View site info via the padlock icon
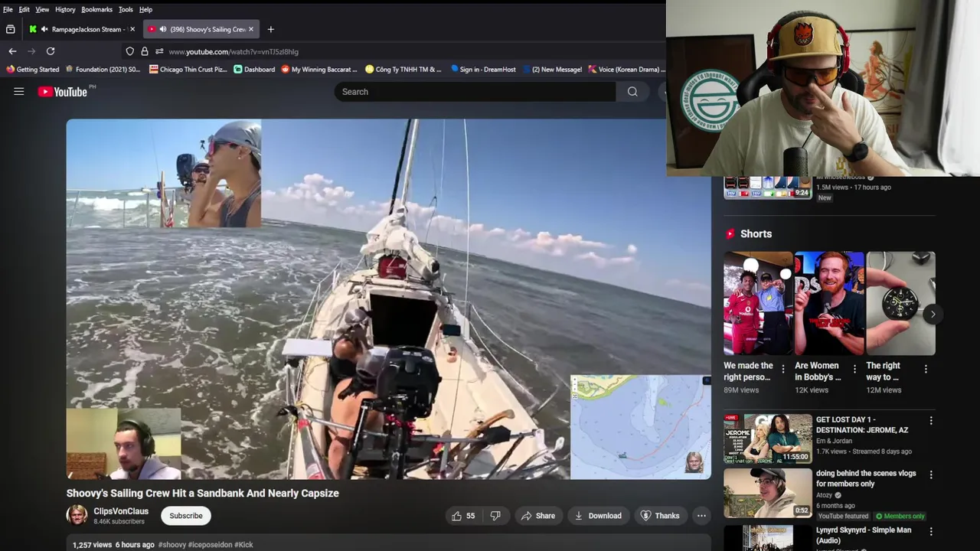The width and height of the screenshot is (980, 551). [145, 51]
